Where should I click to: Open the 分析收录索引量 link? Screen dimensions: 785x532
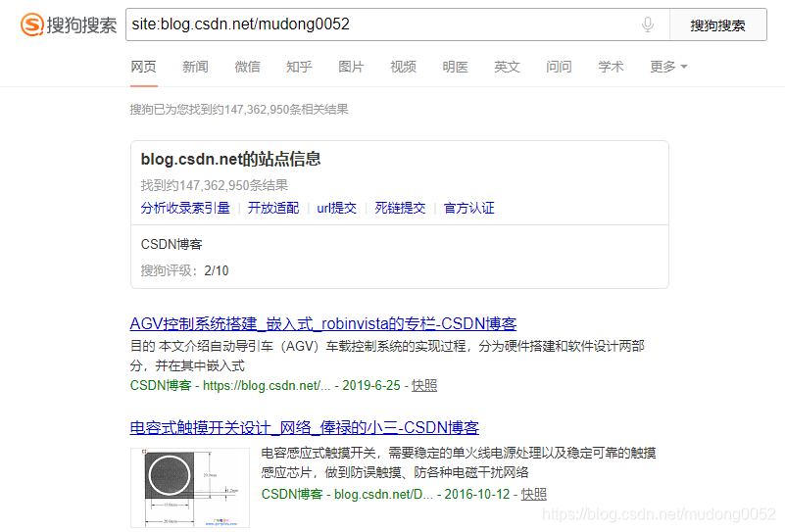pyautogui.click(x=185, y=208)
